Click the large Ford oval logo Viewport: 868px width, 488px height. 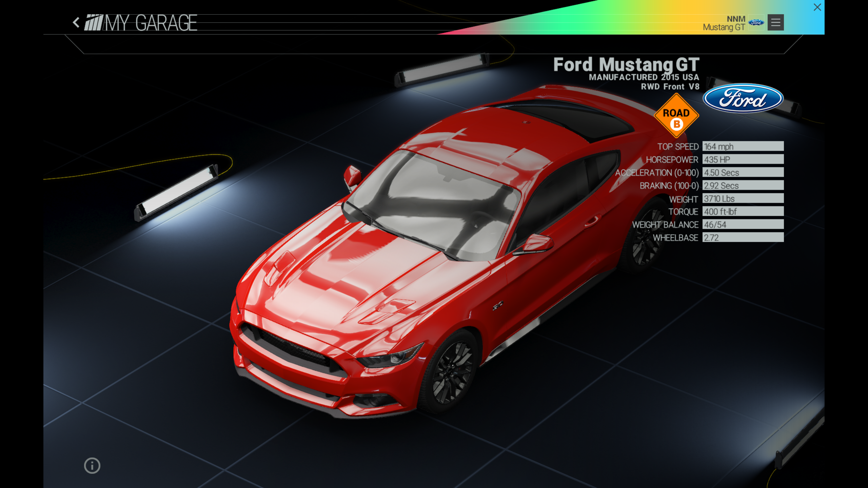point(743,98)
